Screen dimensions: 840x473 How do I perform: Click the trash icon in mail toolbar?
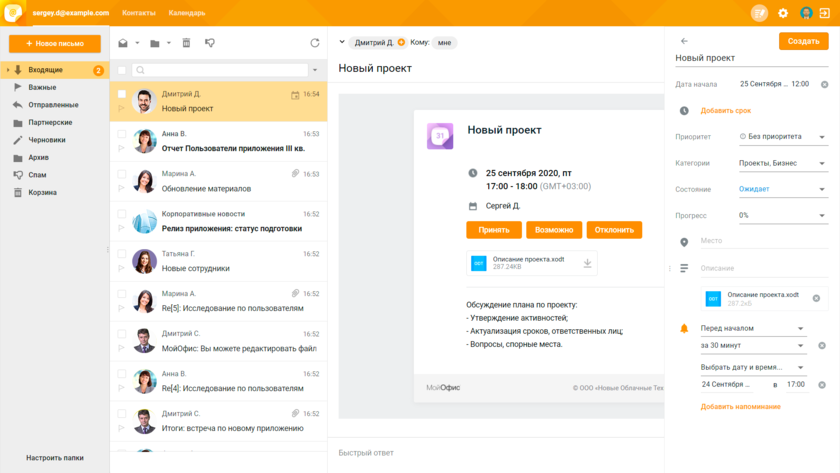click(185, 43)
